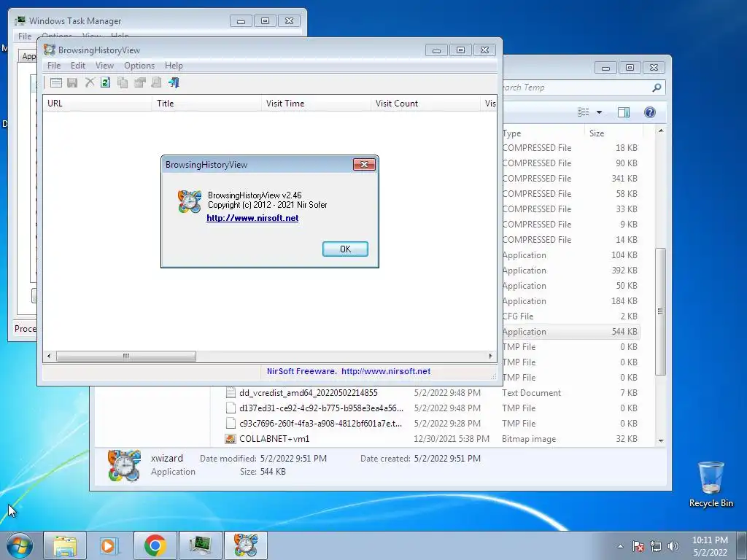Click the xwizard icon in Explorer details pane
The width and height of the screenshot is (747, 560).
(124, 465)
